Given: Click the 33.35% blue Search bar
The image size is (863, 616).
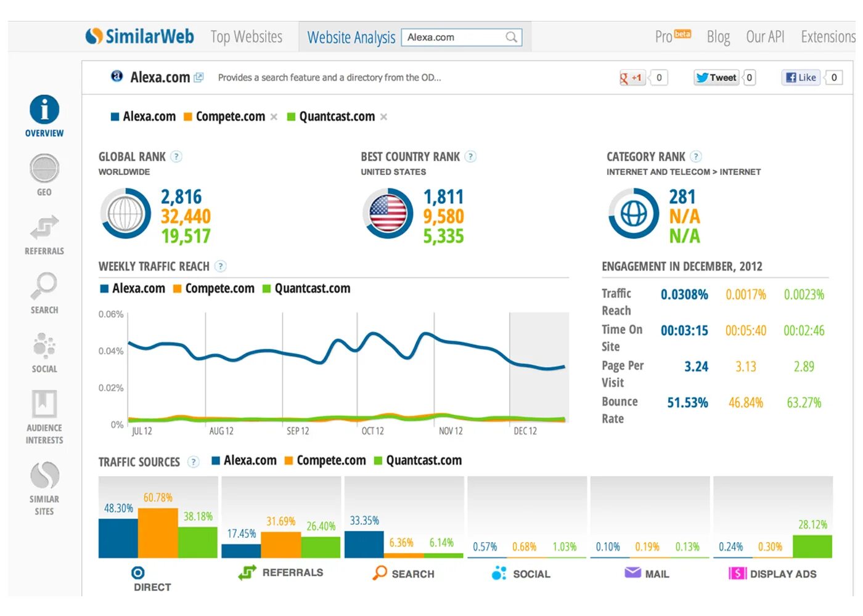Looking at the screenshot, I should click(364, 545).
